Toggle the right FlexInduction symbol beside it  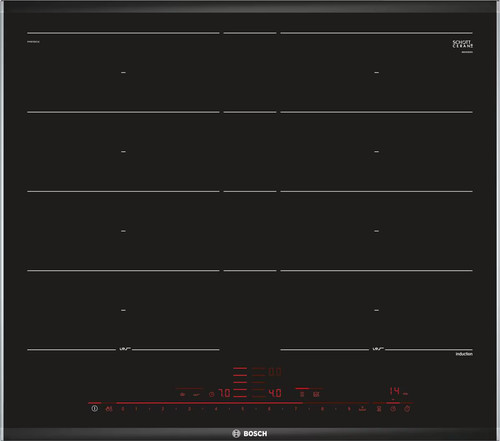click(316, 394)
